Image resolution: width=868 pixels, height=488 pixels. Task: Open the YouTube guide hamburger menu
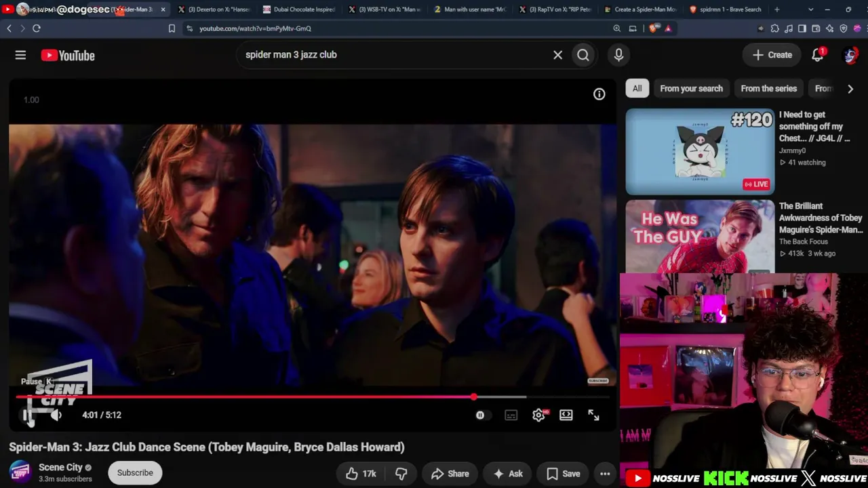point(20,56)
